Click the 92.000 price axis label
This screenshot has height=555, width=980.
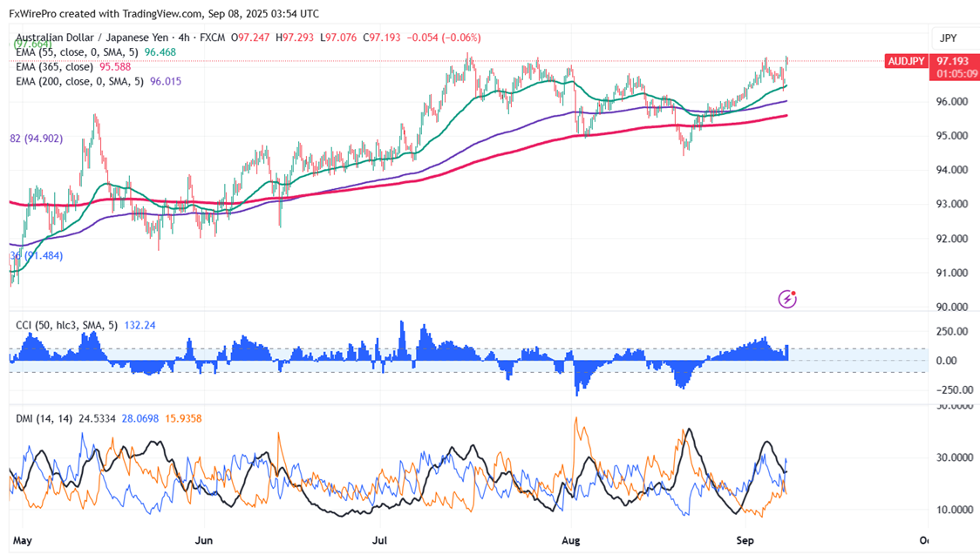(952, 239)
